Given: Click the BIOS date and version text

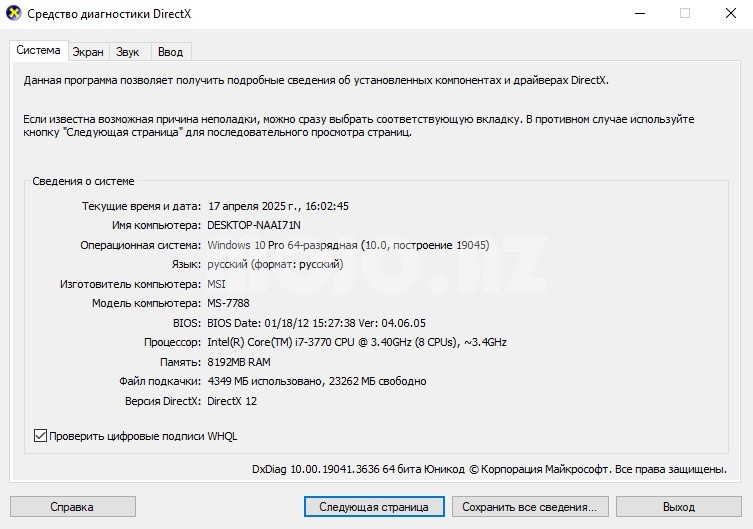Looking at the screenshot, I should pos(316,323).
